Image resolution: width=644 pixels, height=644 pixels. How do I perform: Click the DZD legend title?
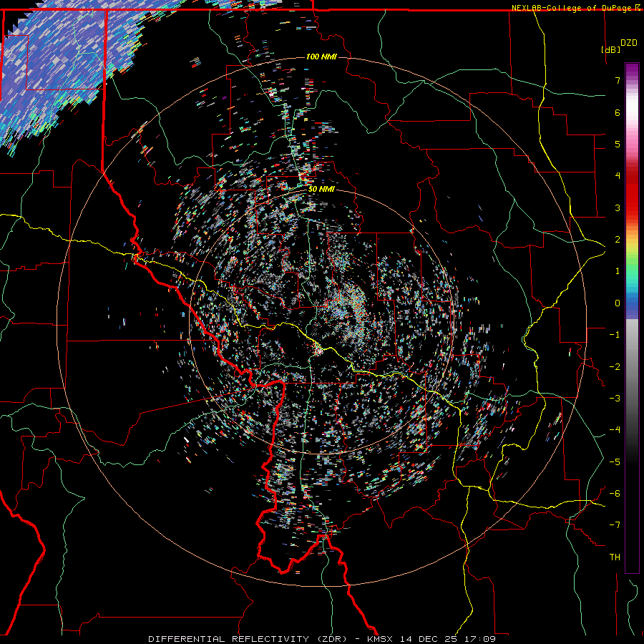pos(629,43)
